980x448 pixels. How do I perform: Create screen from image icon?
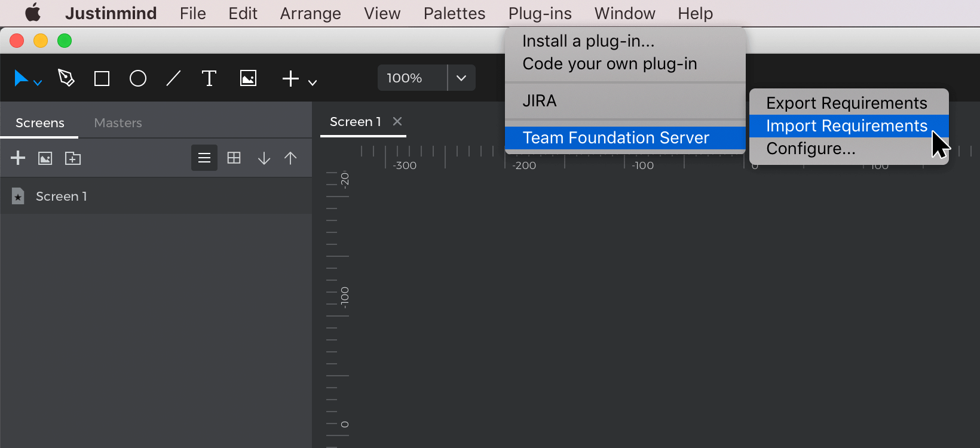pyautogui.click(x=45, y=158)
